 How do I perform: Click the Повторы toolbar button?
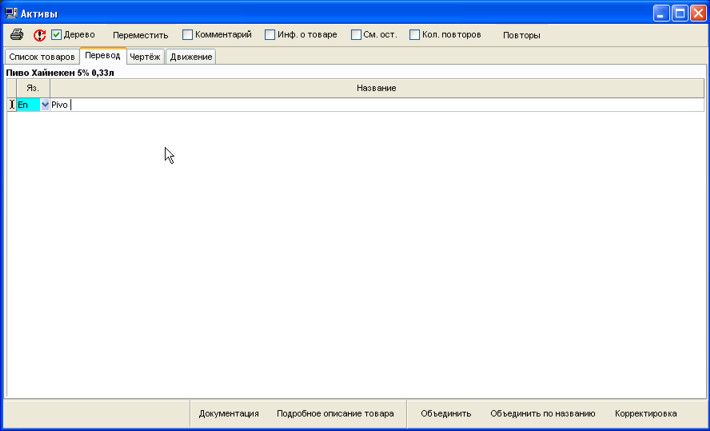click(x=521, y=35)
